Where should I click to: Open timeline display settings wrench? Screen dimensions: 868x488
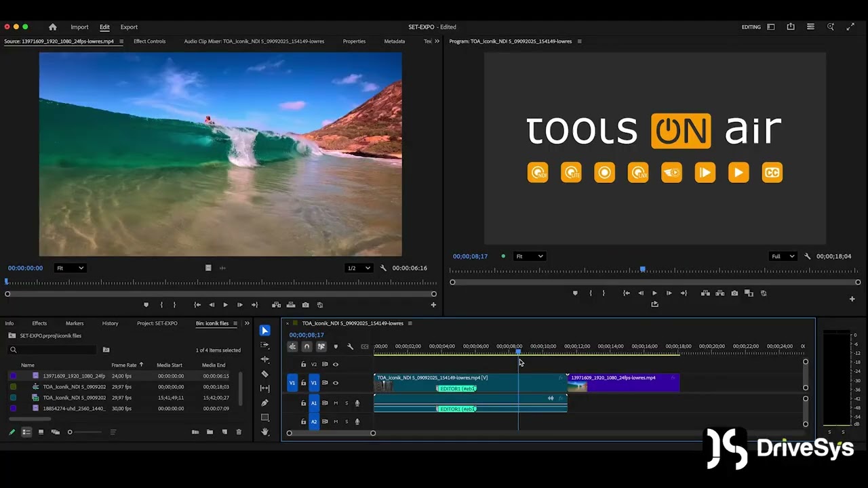pos(350,346)
